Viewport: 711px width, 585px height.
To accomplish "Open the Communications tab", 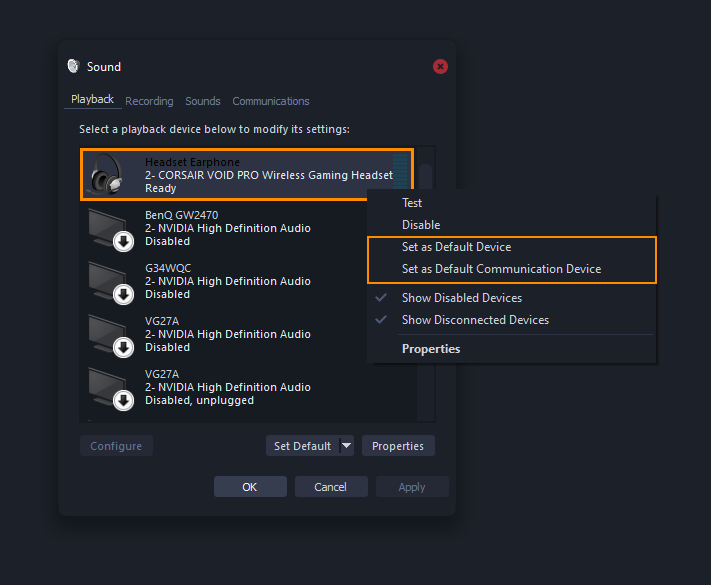I will [271, 101].
